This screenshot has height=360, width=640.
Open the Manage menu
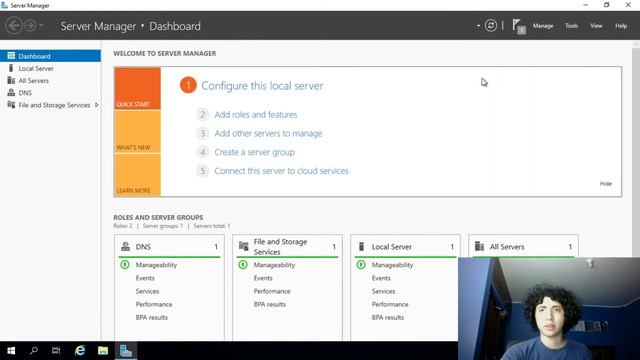pos(543,26)
